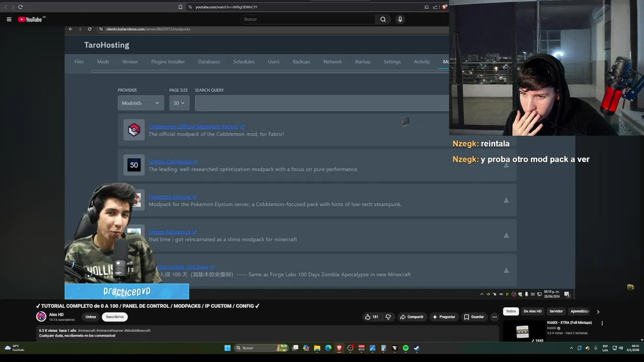Dislike the video with thumbs-down

click(388, 317)
